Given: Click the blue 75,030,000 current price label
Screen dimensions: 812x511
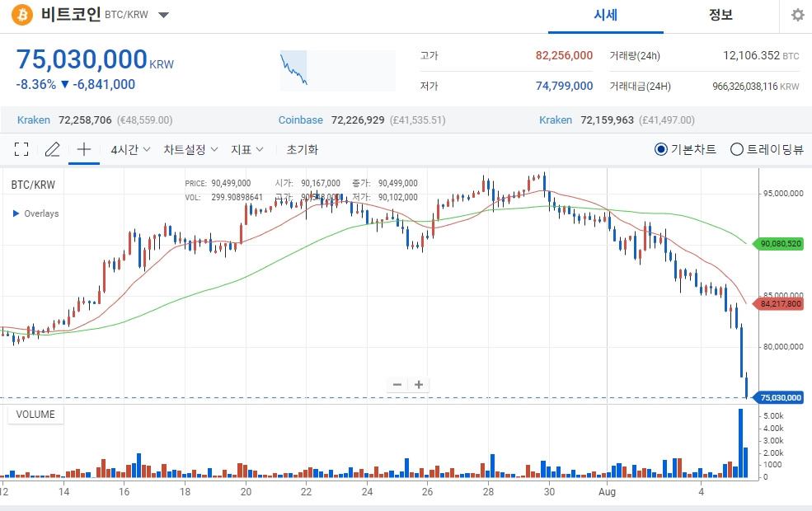Looking at the screenshot, I should pos(778,397).
